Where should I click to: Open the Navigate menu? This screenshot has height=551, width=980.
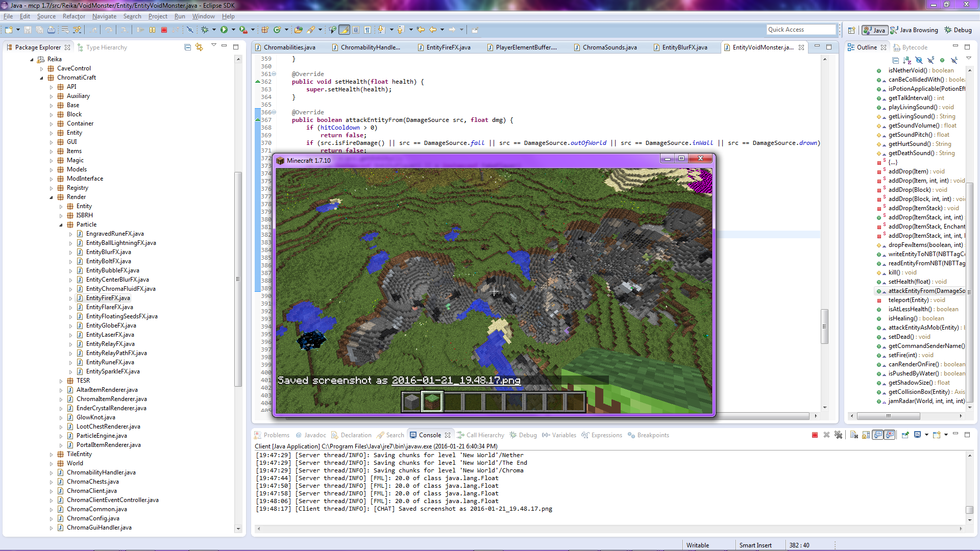pos(104,16)
